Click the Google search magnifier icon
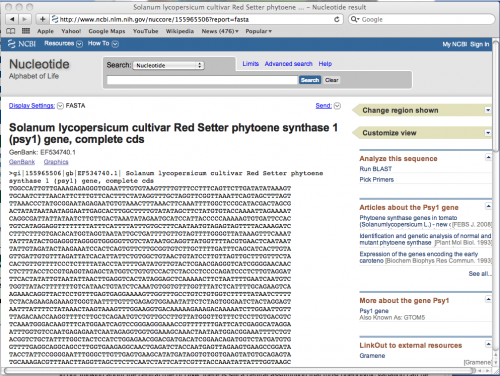This screenshot has width=500, height=376. point(355,19)
